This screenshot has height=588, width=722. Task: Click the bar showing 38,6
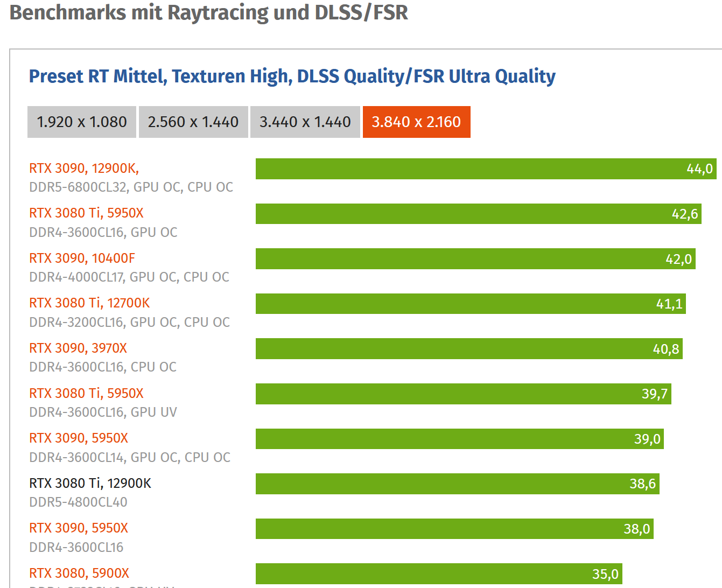[458, 484]
